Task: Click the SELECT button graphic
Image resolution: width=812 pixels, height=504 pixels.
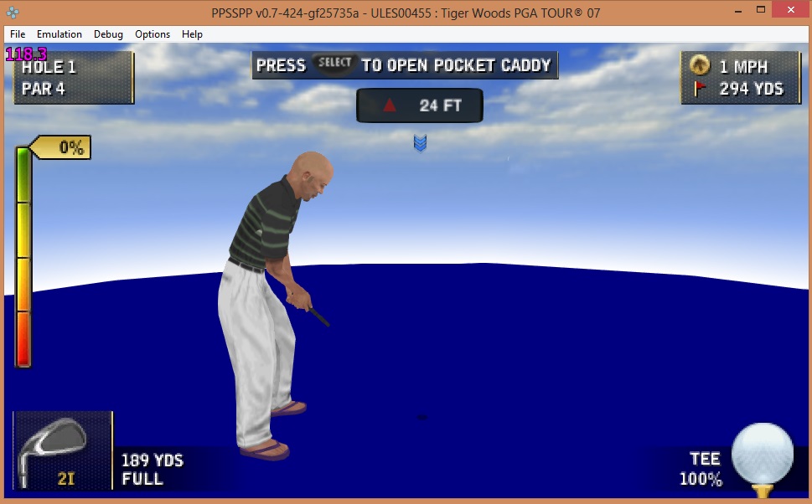Action: [334, 64]
